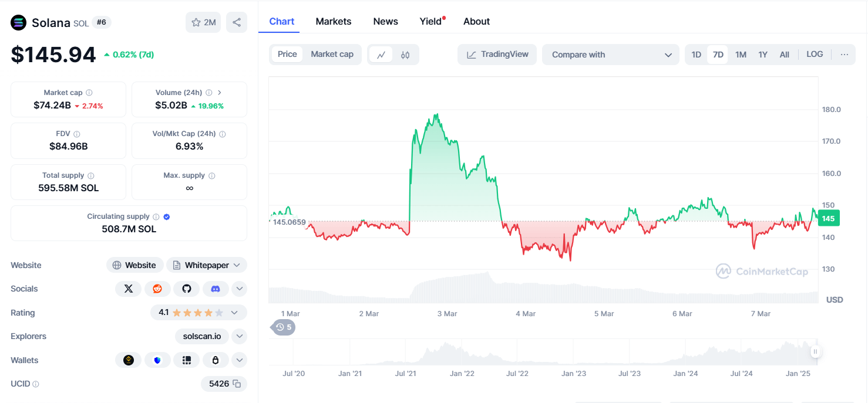Click the $5.02B volume value
The height and width of the screenshot is (403, 868).
pos(171,106)
